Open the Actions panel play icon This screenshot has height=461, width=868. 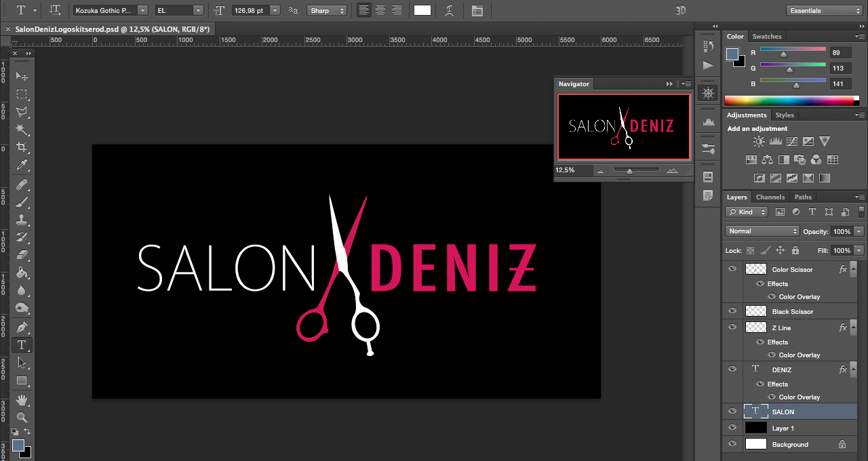click(x=708, y=65)
